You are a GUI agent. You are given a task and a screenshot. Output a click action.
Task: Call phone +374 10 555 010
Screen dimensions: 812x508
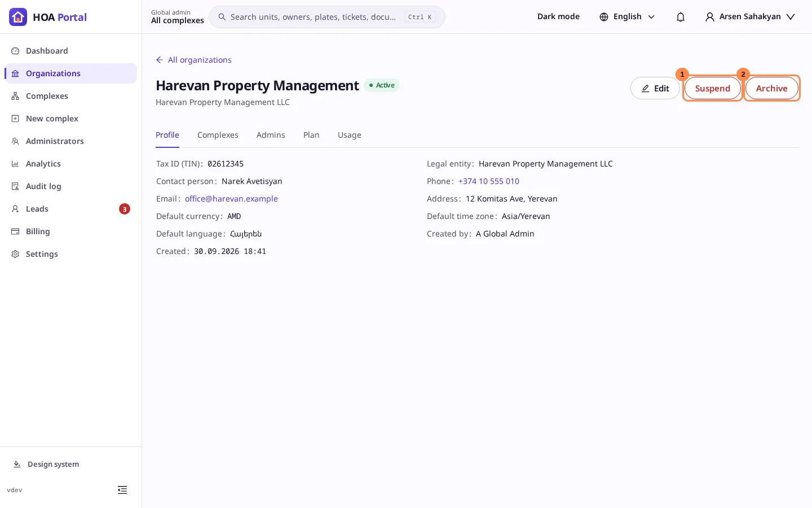(489, 181)
